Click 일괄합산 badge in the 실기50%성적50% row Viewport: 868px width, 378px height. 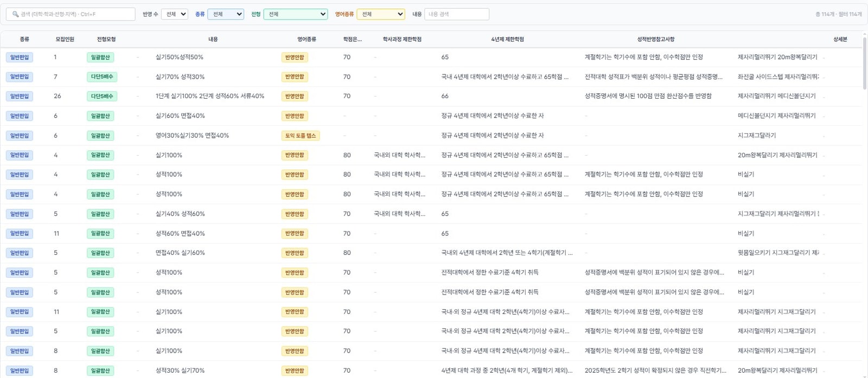tap(100, 57)
